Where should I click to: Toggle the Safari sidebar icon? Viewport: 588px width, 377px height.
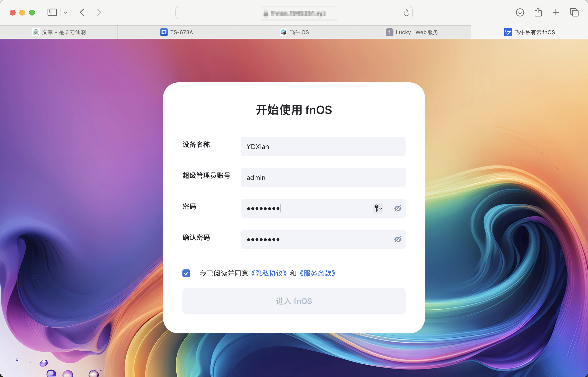click(x=52, y=13)
